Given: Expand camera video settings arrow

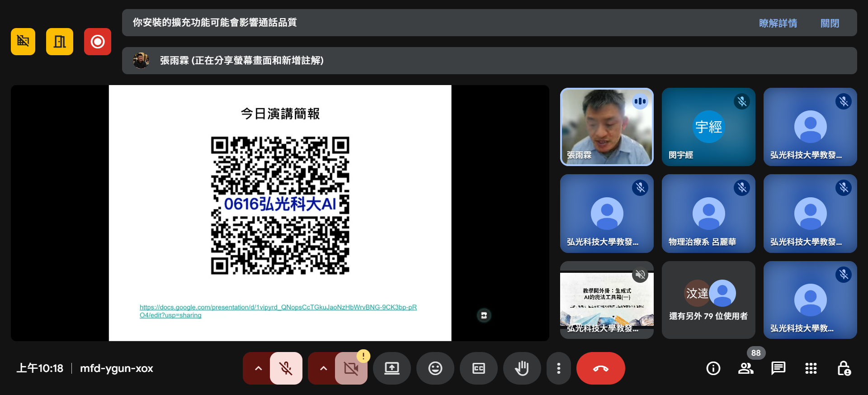Looking at the screenshot, I should 323,368.
